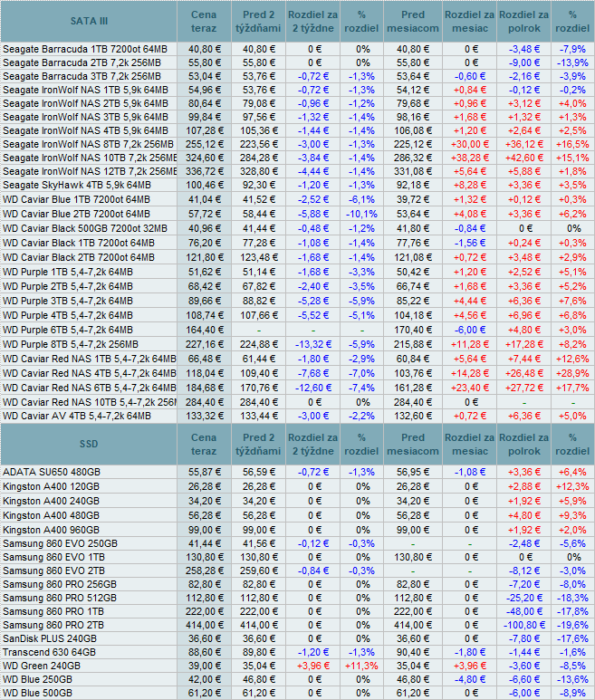Select Samsung 860 PRO 256GB row name

60,584
